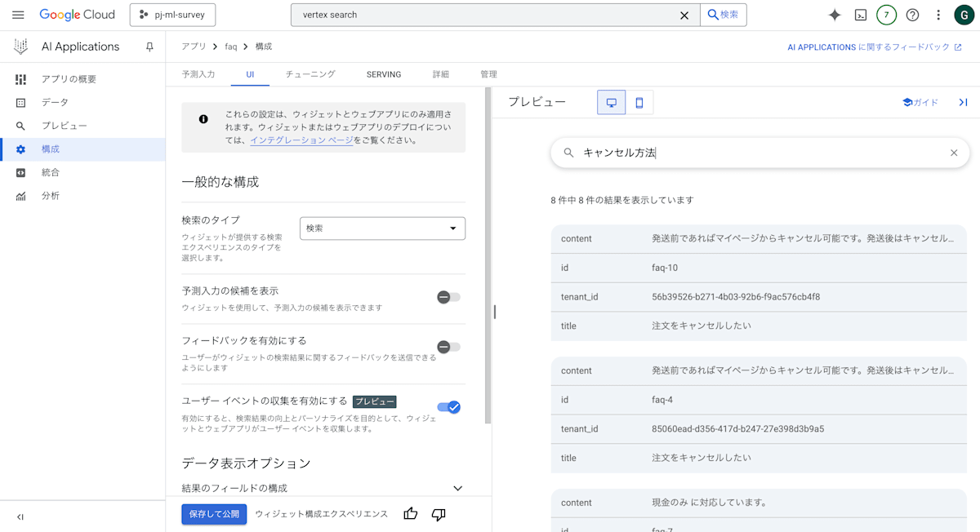Disable ユーザー イベントの収集 switch
This screenshot has width=980, height=532.
[x=449, y=407]
